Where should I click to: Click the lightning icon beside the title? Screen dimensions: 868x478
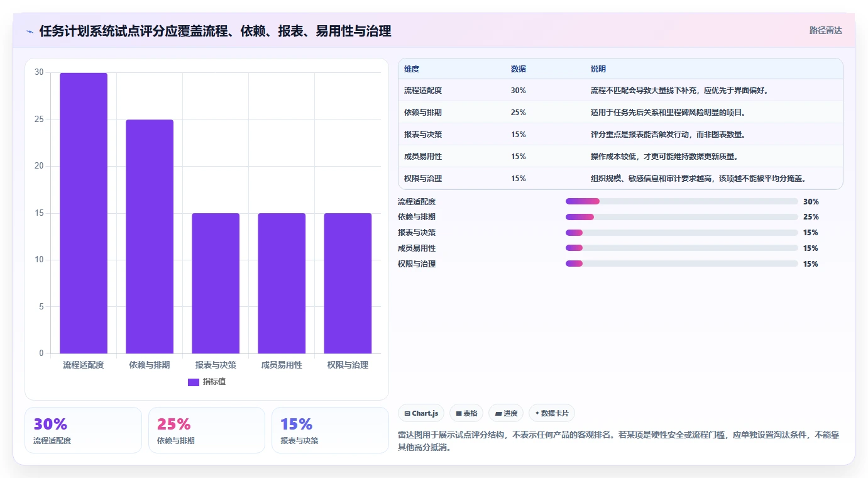(x=30, y=31)
